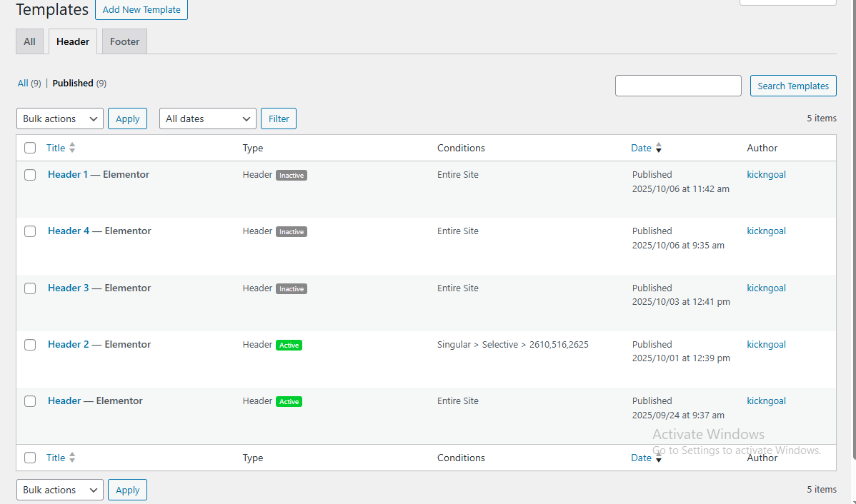This screenshot has width=856, height=504.
Task: Click the Inactive badge on Header 1 row
Action: (292, 175)
